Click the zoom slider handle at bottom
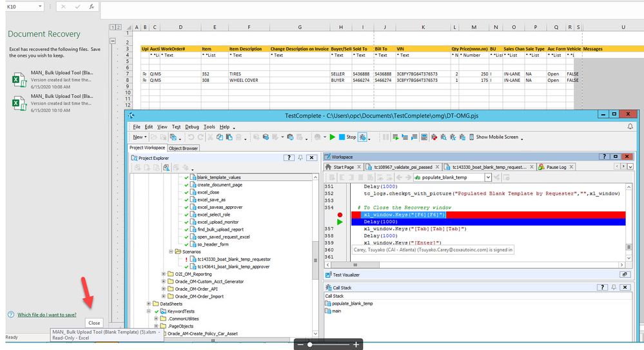 [310, 345]
